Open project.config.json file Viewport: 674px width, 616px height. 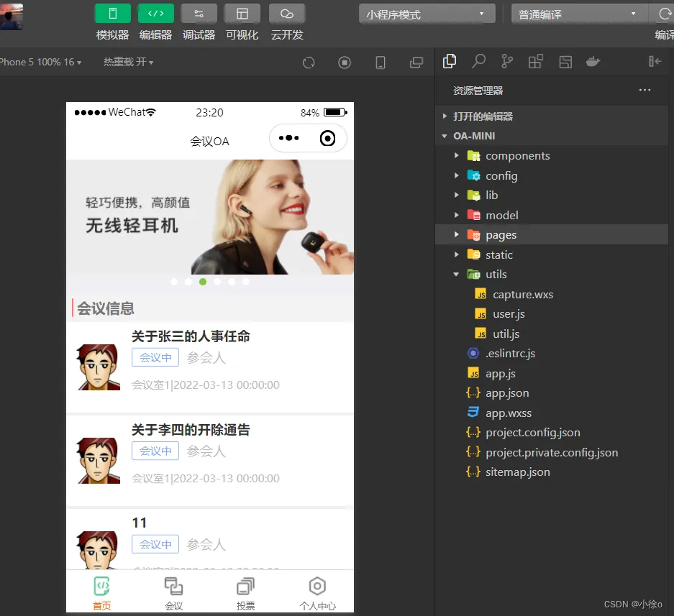click(x=552, y=432)
